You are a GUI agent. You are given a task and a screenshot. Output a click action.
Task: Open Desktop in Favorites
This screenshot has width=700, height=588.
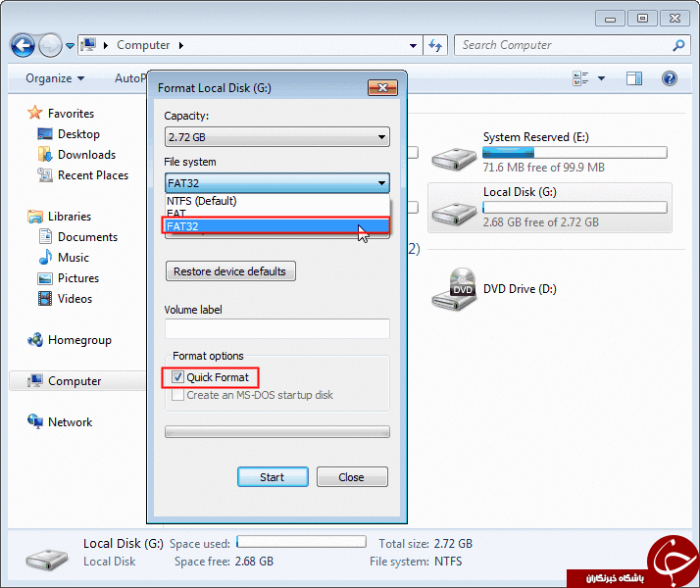(78, 134)
